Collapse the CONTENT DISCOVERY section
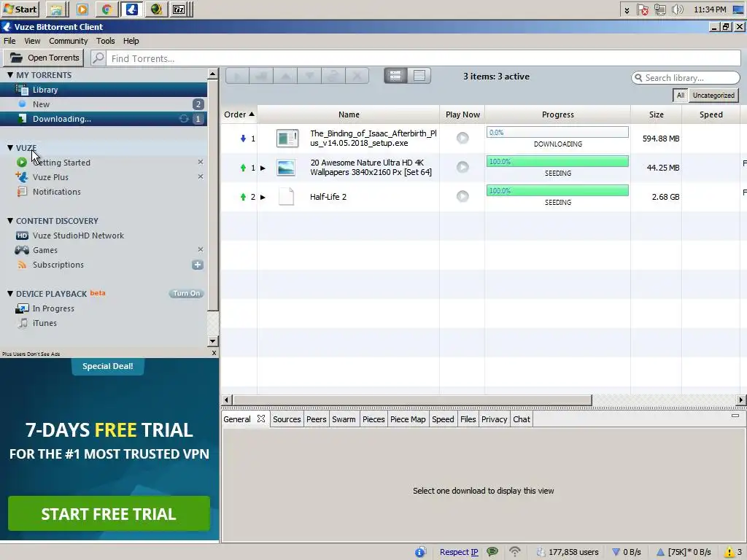 tap(10, 220)
